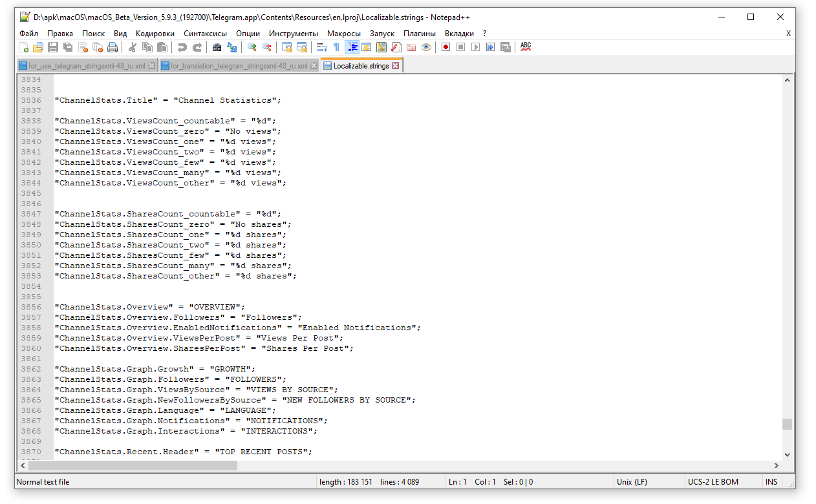Viewport: 816px width, 504px height.
Task: Click the vertical scrollbar up arrow
Action: [x=787, y=81]
